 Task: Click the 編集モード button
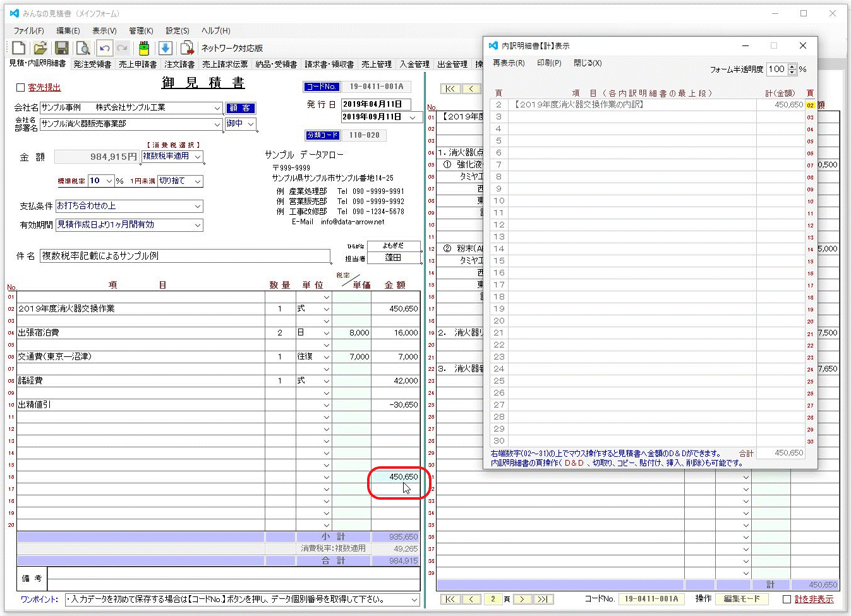coord(742,599)
